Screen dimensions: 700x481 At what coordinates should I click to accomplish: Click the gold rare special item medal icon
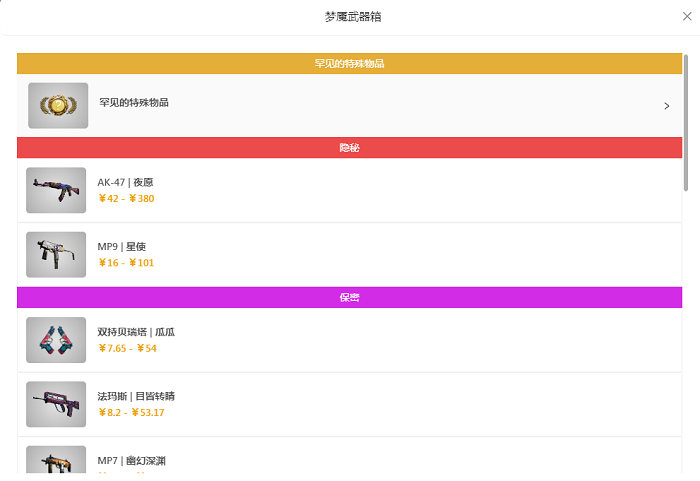(x=58, y=105)
